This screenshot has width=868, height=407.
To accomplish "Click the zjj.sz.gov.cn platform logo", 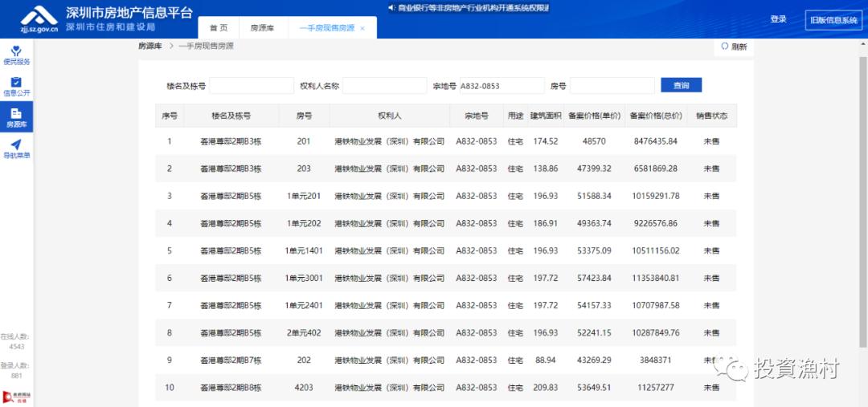I will [39, 19].
